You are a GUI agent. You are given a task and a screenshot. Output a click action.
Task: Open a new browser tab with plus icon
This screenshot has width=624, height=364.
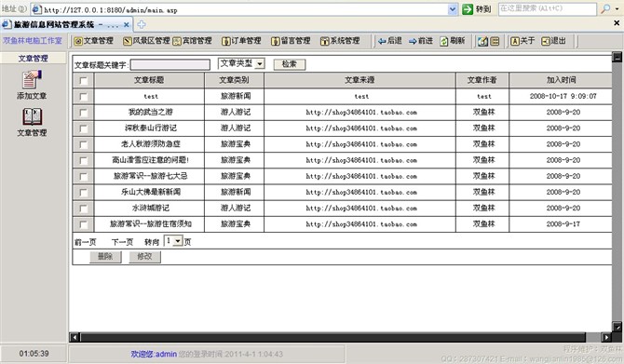(x=142, y=24)
